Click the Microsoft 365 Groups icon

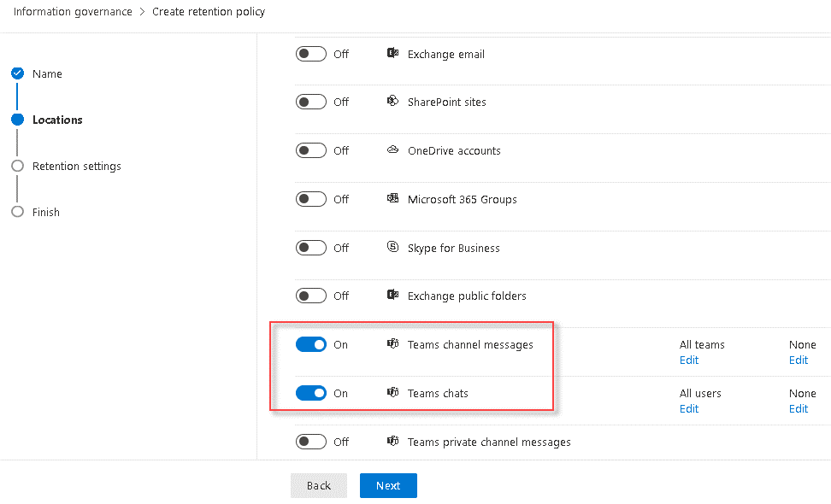[392, 198]
